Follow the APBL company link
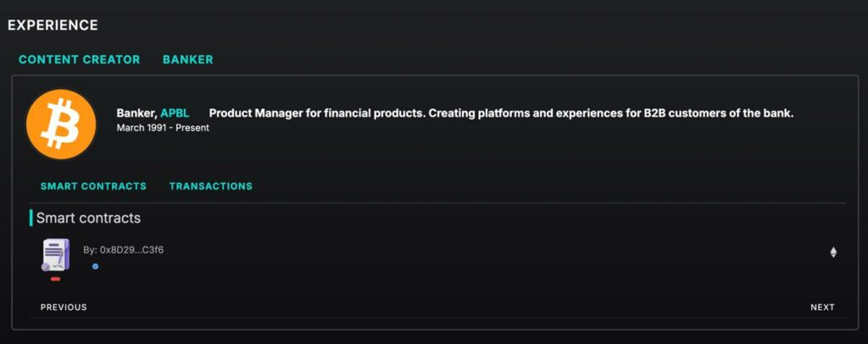868x344 pixels. (175, 114)
